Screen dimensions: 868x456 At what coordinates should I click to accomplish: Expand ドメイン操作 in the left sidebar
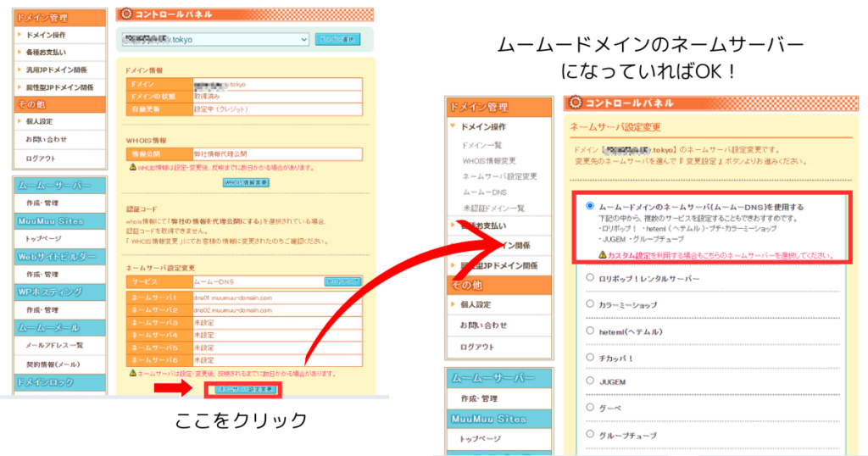coord(46,36)
